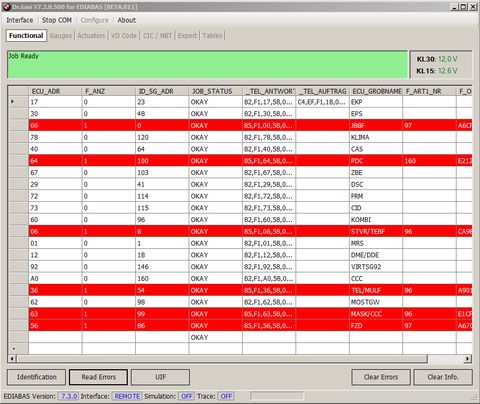Click the ECU address A0 cell

coord(55,279)
